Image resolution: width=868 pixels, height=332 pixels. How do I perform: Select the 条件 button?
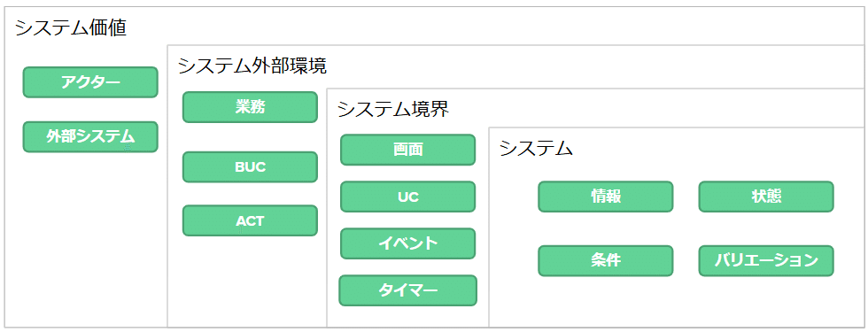click(x=606, y=260)
